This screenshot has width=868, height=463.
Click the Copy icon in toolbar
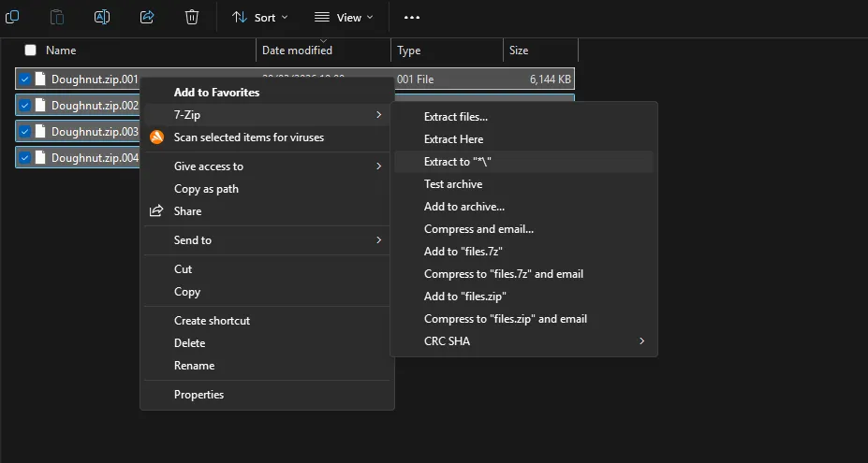tap(11, 17)
